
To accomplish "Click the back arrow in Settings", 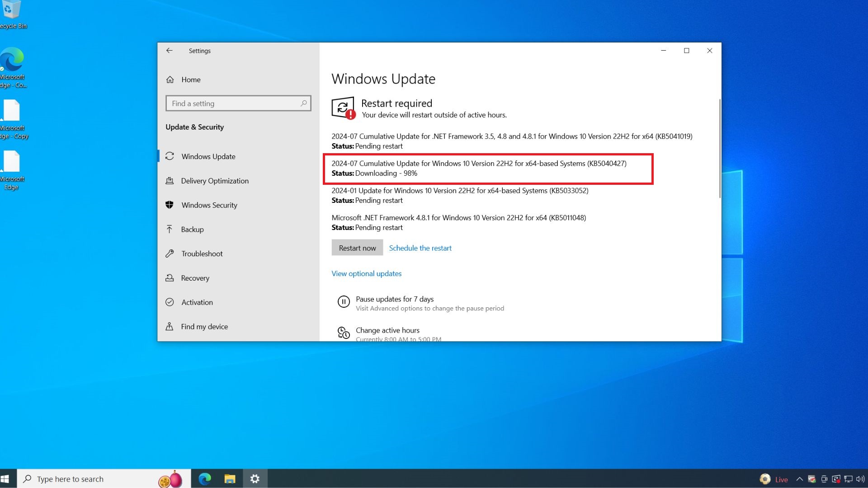I will [169, 51].
